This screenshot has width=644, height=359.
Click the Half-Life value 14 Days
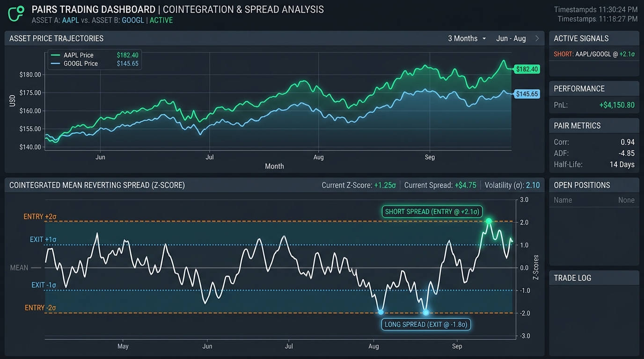tap(622, 165)
